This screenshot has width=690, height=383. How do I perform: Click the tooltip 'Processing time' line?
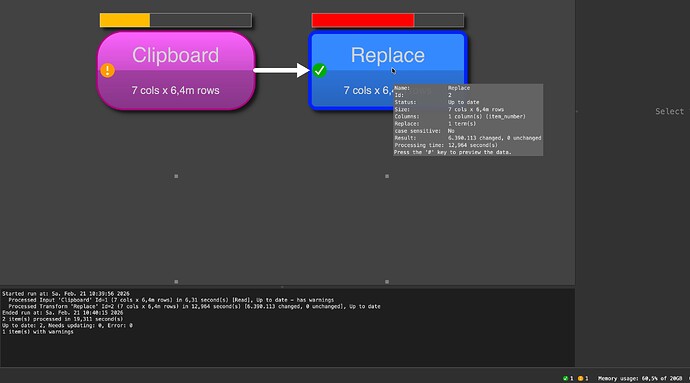446,145
